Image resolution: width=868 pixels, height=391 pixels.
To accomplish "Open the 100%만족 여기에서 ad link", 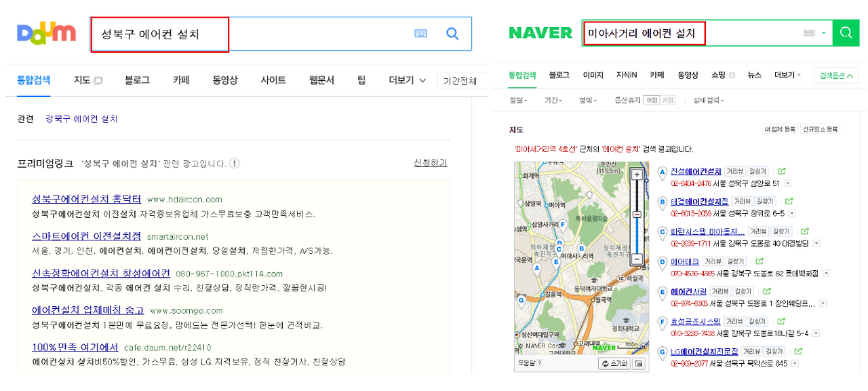I will tap(75, 348).
